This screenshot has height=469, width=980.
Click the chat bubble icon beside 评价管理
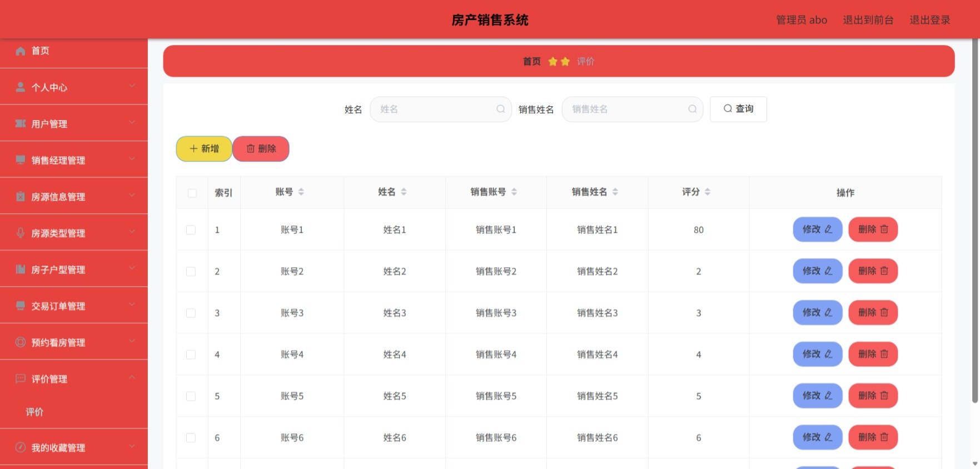[21, 378]
